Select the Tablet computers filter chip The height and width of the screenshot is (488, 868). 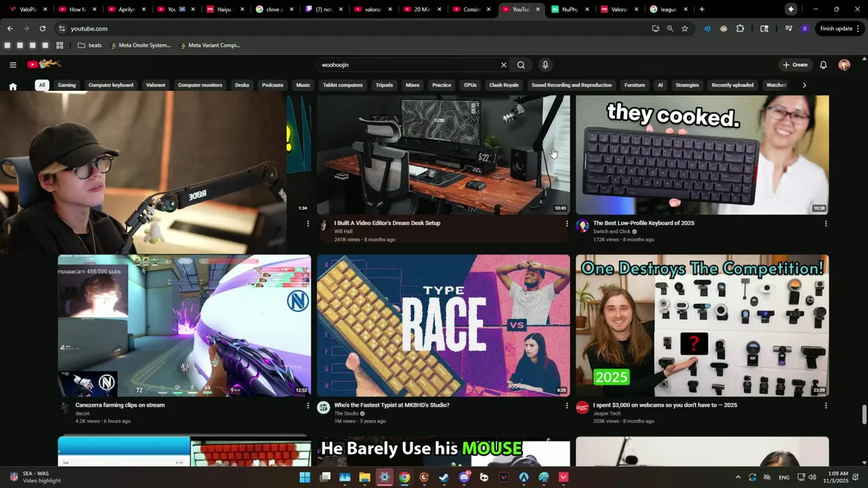342,85
